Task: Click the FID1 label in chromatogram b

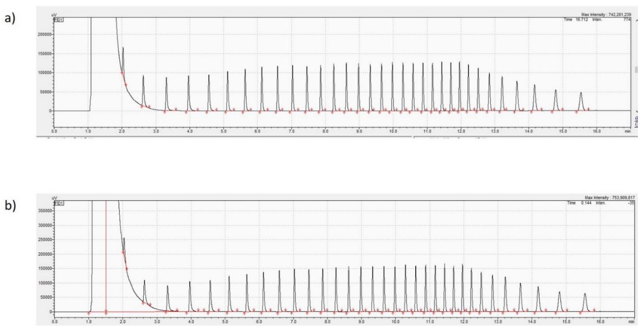Action: 59,203
